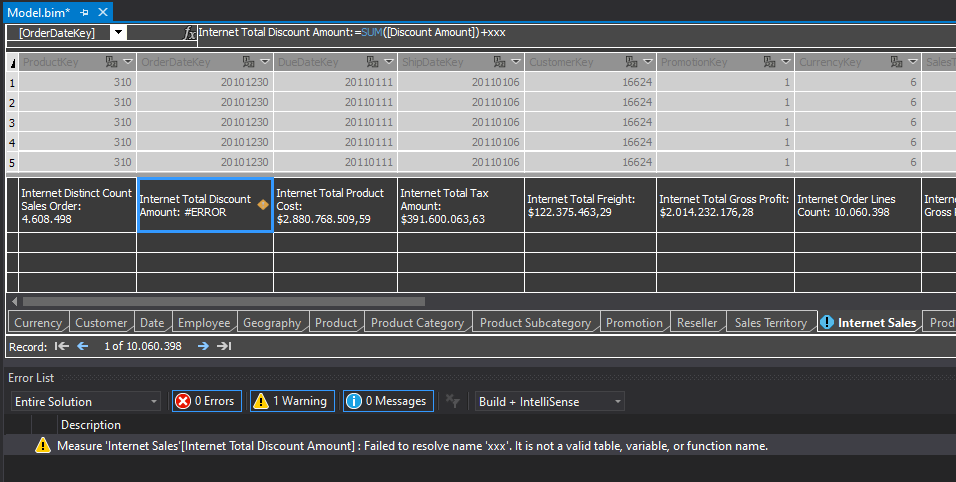This screenshot has width=956, height=482.
Task: Select the Internet Distinct Count Sales Order measure
Action: (77, 205)
